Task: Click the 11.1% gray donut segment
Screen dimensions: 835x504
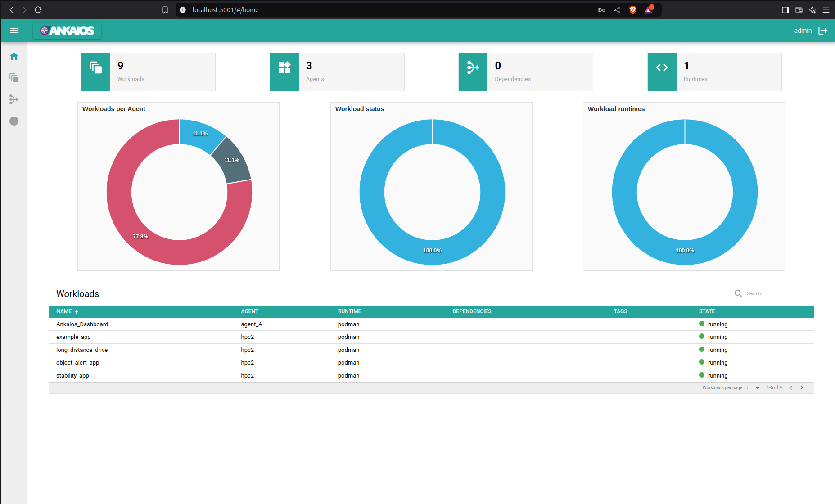Action: (x=232, y=160)
